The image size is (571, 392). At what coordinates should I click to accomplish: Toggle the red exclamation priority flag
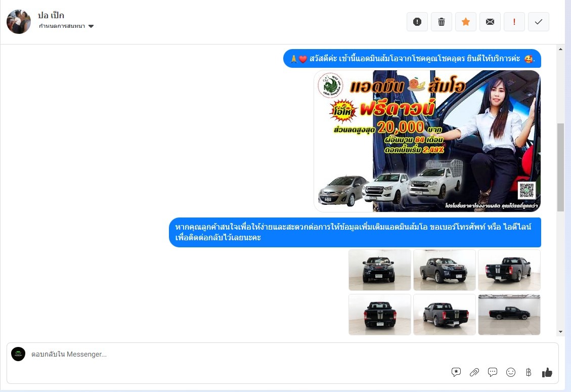pyautogui.click(x=514, y=22)
